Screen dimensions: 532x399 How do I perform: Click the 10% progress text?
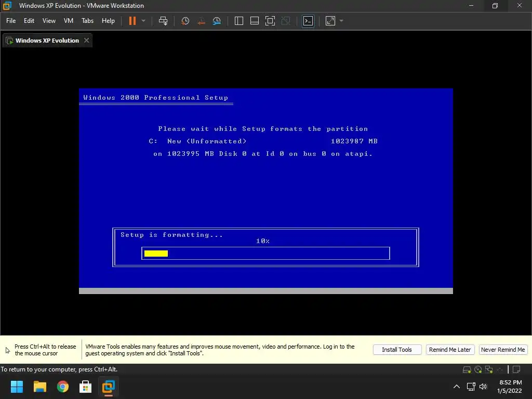(x=263, y=241)
